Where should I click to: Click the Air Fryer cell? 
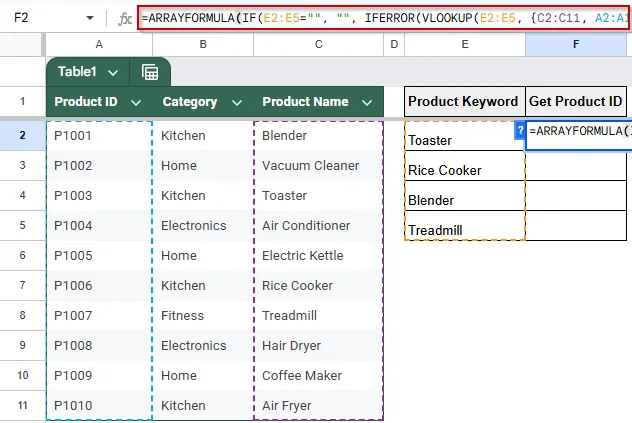click(318, 405)
